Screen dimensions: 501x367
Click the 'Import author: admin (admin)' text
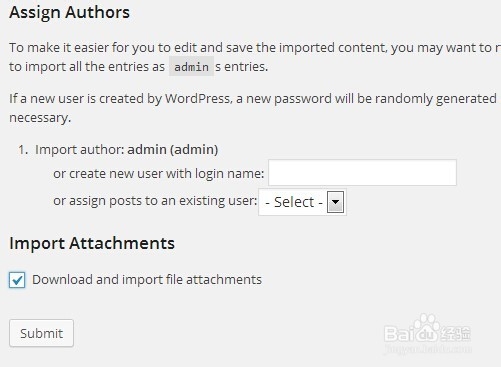127,149
